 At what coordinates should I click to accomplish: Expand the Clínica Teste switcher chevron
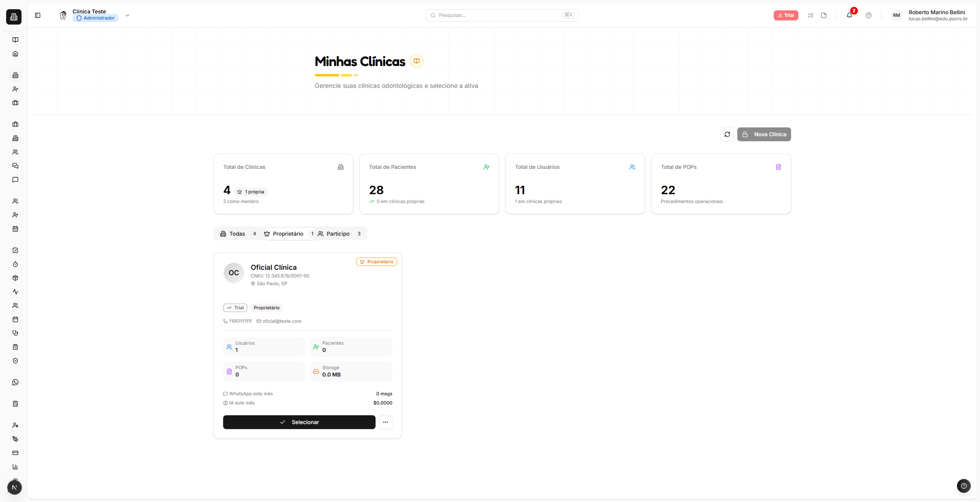(127, 15)
